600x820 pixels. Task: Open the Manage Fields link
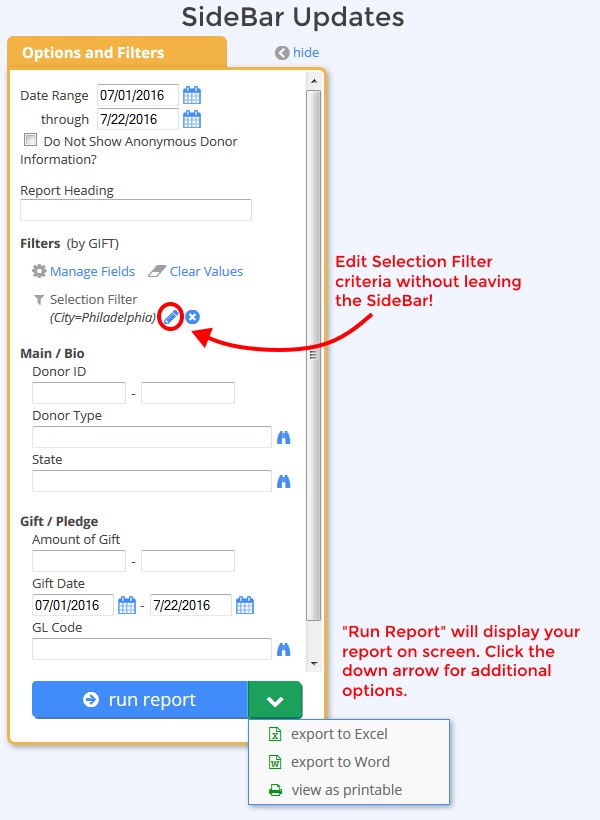(93, 271)
